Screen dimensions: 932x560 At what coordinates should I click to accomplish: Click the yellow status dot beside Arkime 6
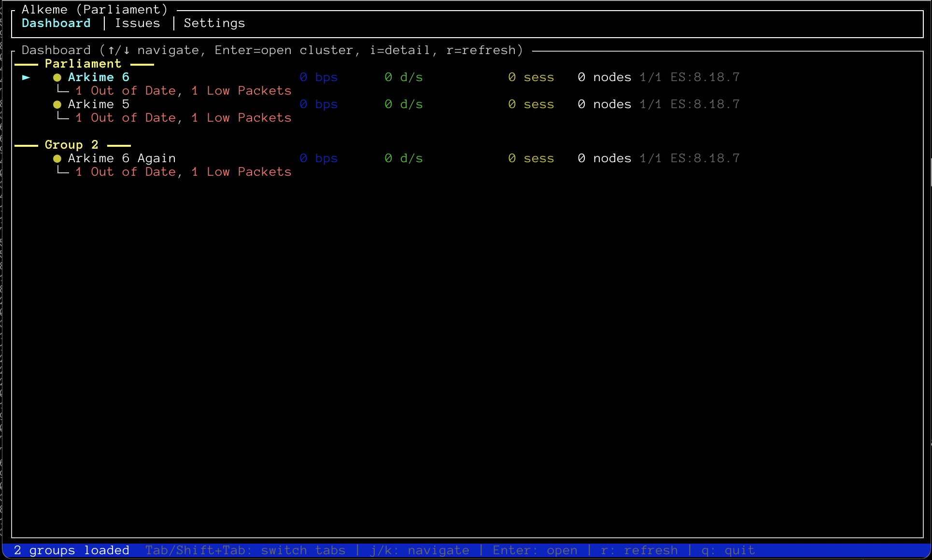[57, 78]
